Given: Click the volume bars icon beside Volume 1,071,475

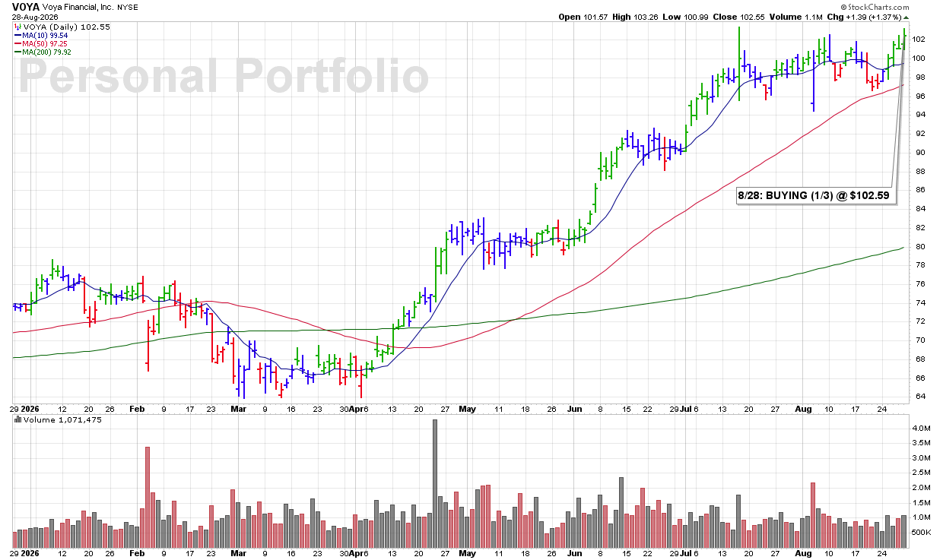Looking at the screenshot, I should click(x=17, y=419).
